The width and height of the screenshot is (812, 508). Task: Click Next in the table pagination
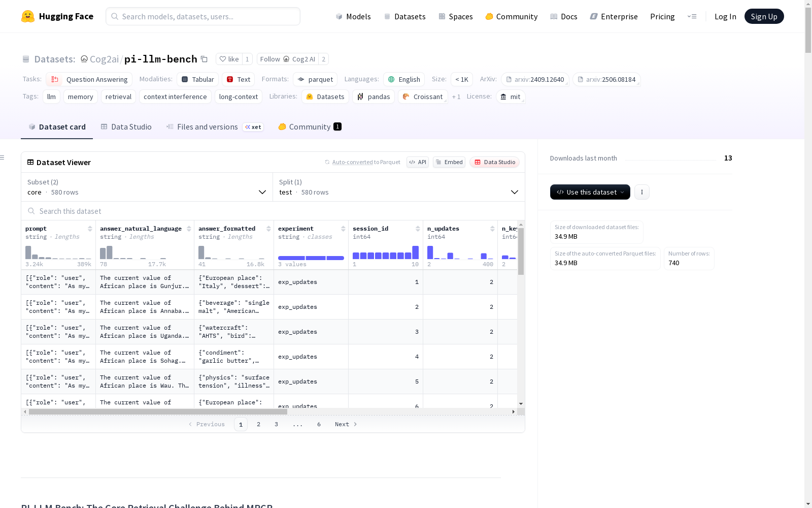point(346,424)
